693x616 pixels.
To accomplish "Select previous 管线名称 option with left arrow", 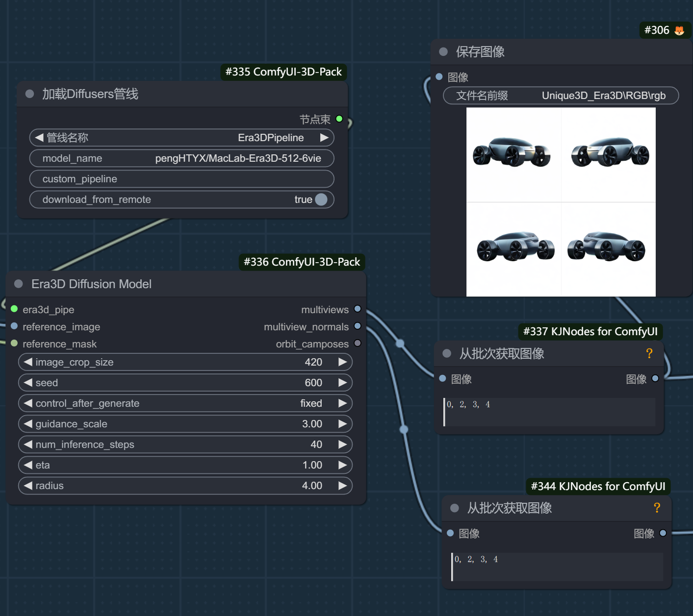I will 39,138.
